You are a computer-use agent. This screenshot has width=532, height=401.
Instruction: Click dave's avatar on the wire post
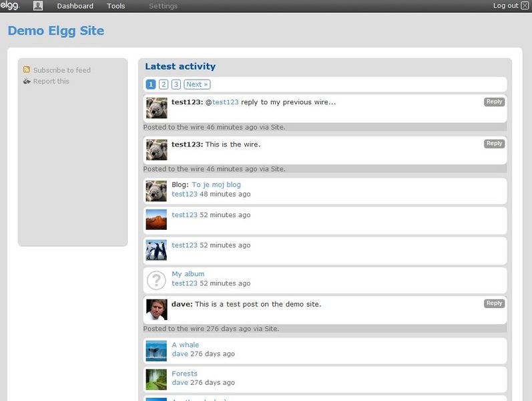pos(156,309)
